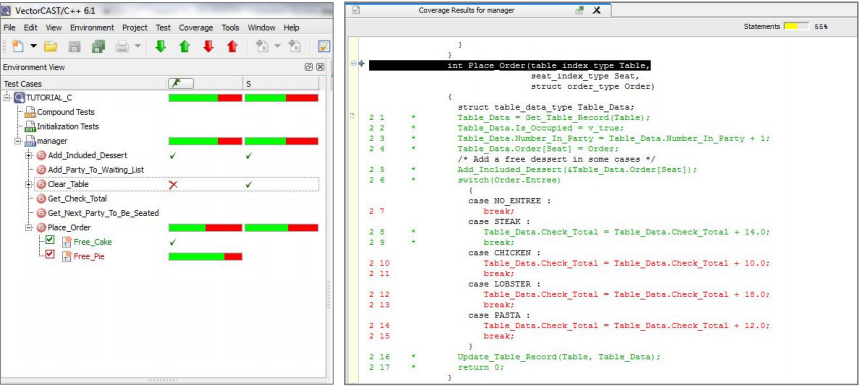Open the View menu
Image resolution: width=860 pixels, height=387 pixels.
click(54, 27)
